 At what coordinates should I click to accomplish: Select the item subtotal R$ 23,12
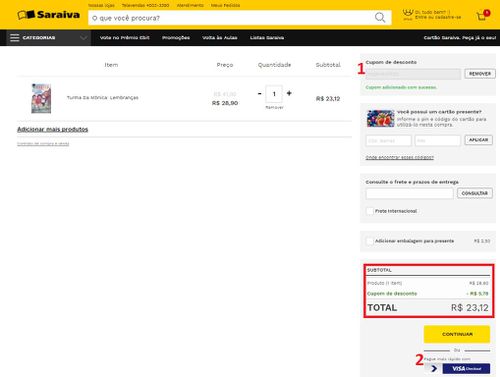(328, 99)
